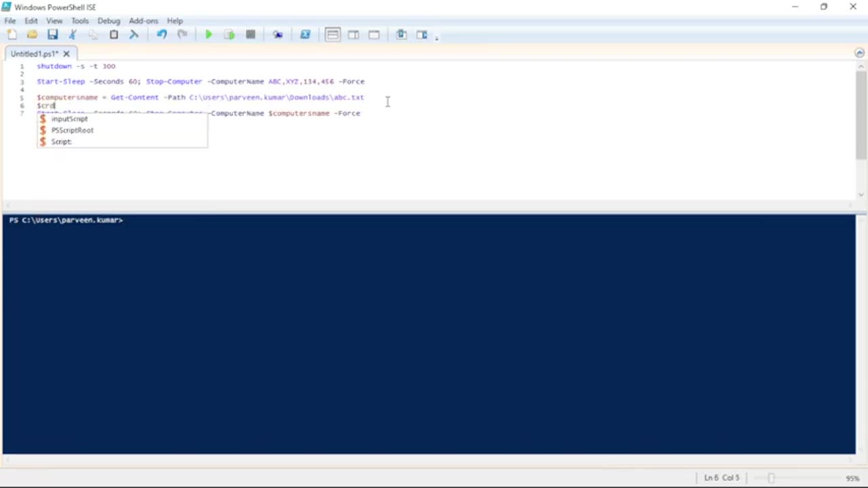This screenshot has height=488, width=868.
Task: Paste using the clipboard icon
Action: (114, 35)
